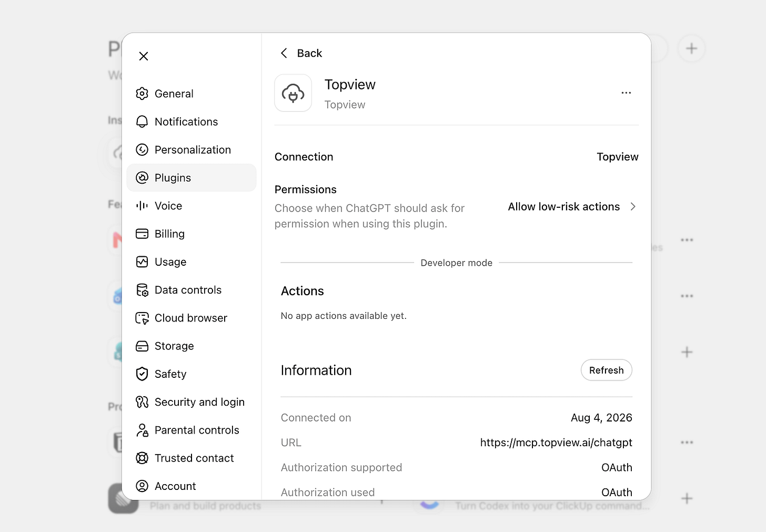766x532 pixels.
Task: Open Data controls settings
Action: [191, 290]
